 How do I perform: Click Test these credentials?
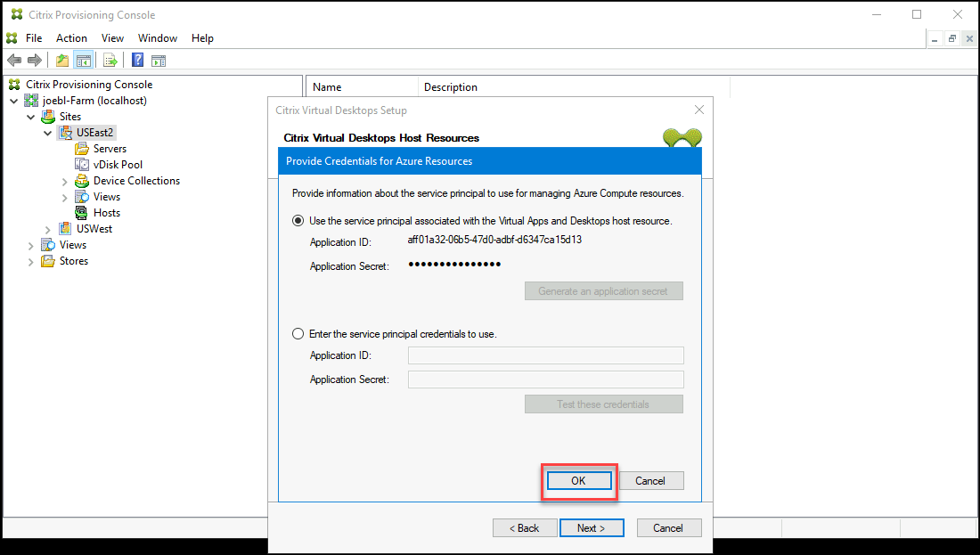(603, 404)
